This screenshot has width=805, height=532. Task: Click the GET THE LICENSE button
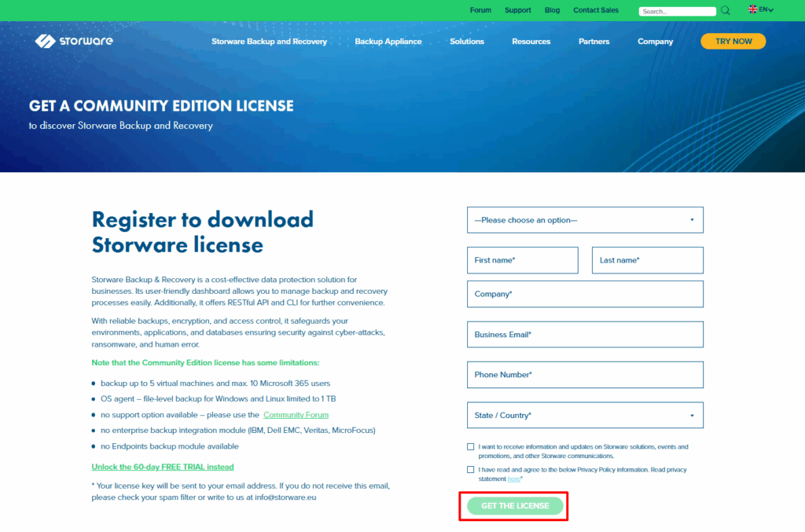[515, 506]
